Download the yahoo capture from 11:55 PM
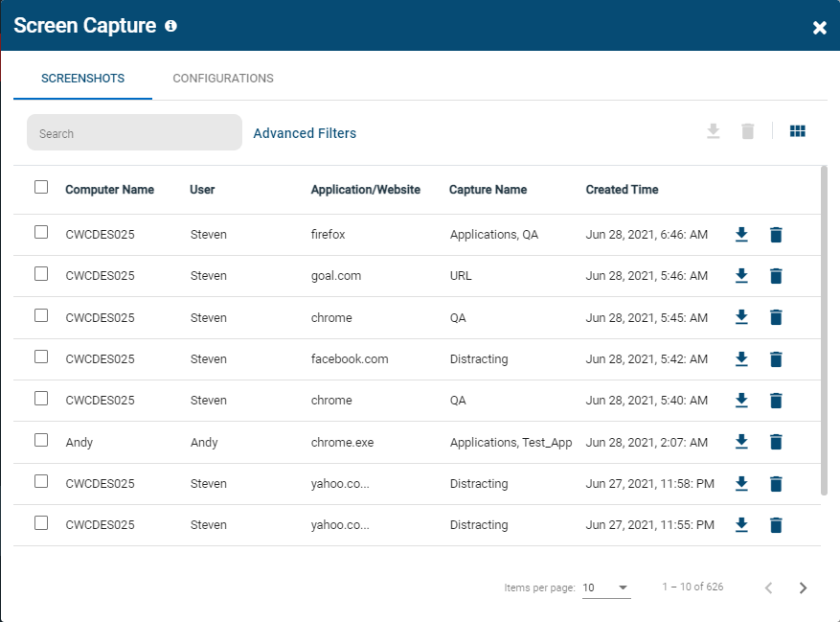This screenshot has width=840, height=622. (741, 525)
